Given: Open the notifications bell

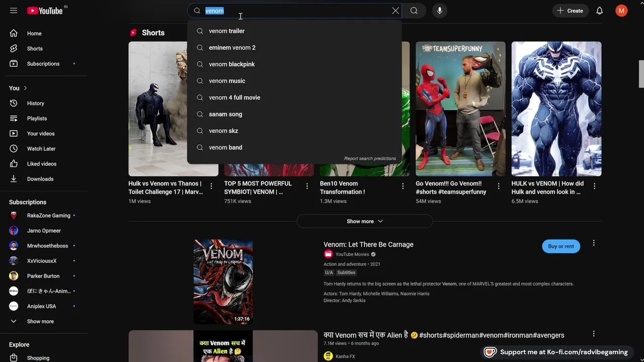Looking at the screenshot, I should tap(599, 11).
